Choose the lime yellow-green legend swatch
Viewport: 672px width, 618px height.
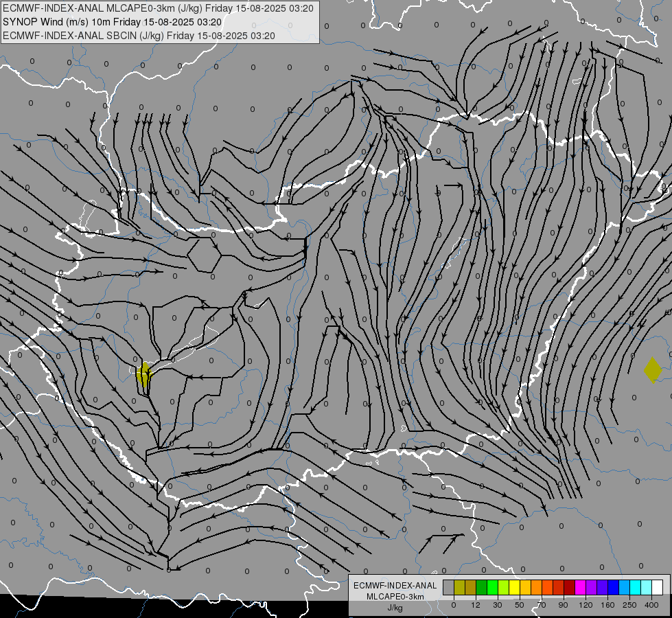[x=504, y=587]
